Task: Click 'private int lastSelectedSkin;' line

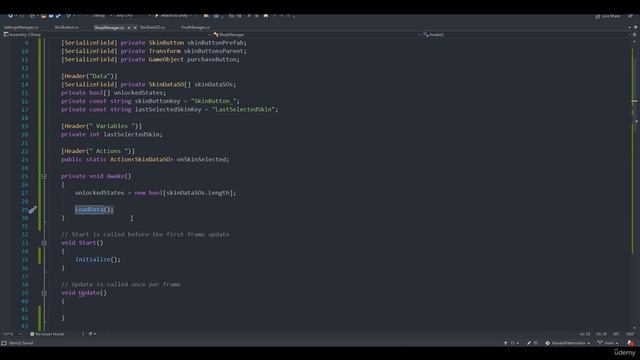Action: point(111,134)
